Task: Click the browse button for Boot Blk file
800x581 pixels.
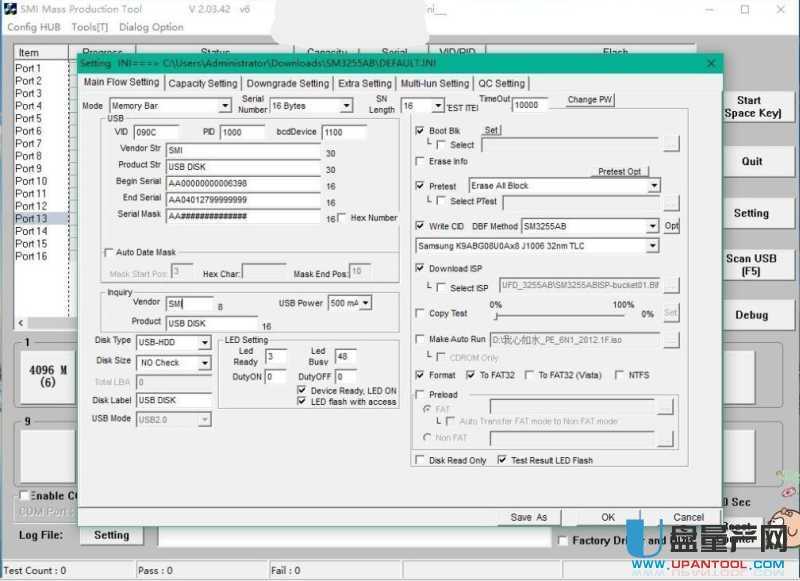Action: [x=671, y=145]
